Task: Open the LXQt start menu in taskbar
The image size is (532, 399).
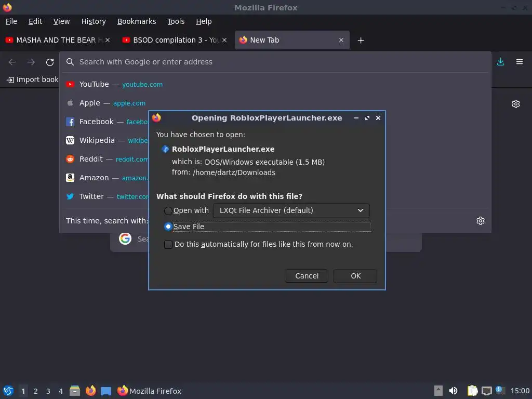Action: [x=8, y=391]
